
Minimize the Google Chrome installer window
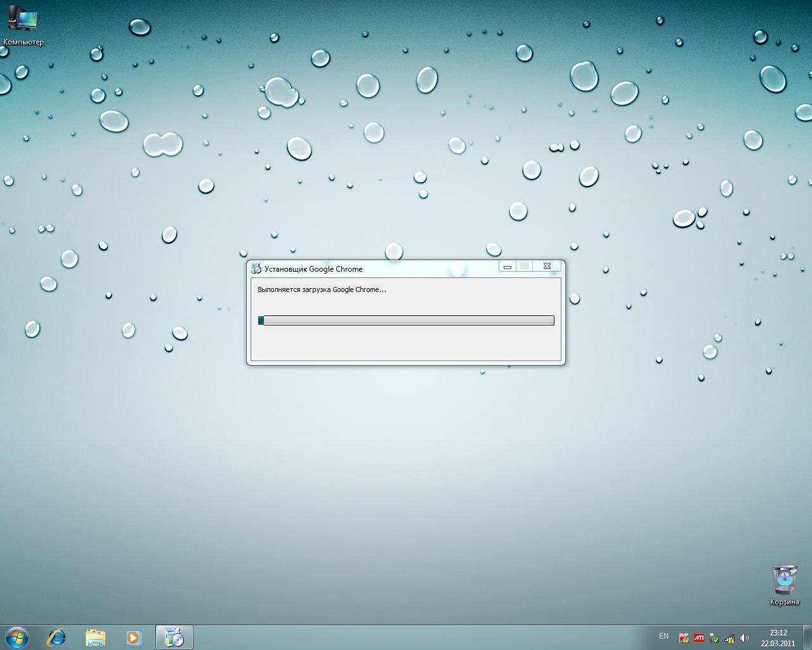506,266
